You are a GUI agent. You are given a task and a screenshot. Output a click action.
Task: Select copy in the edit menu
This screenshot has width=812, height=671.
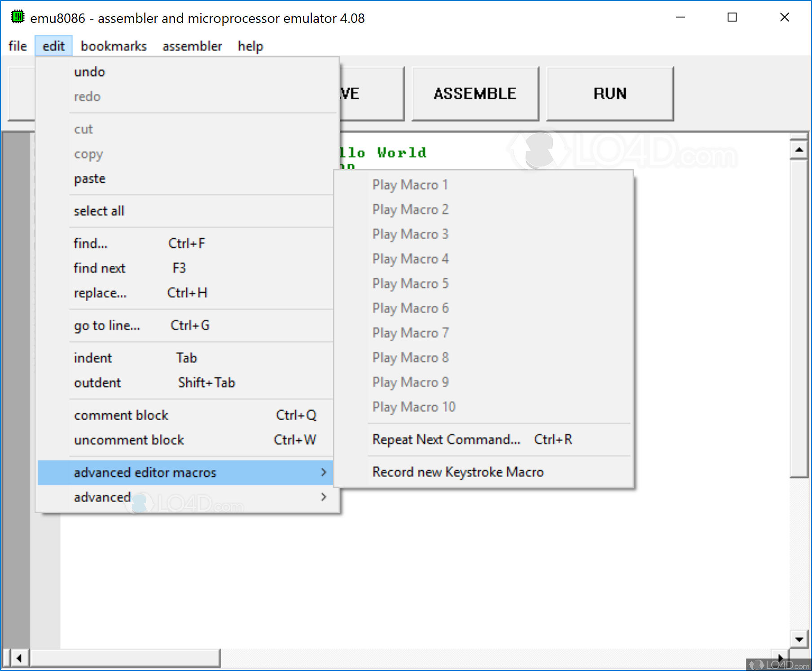[x=187, y=154]
